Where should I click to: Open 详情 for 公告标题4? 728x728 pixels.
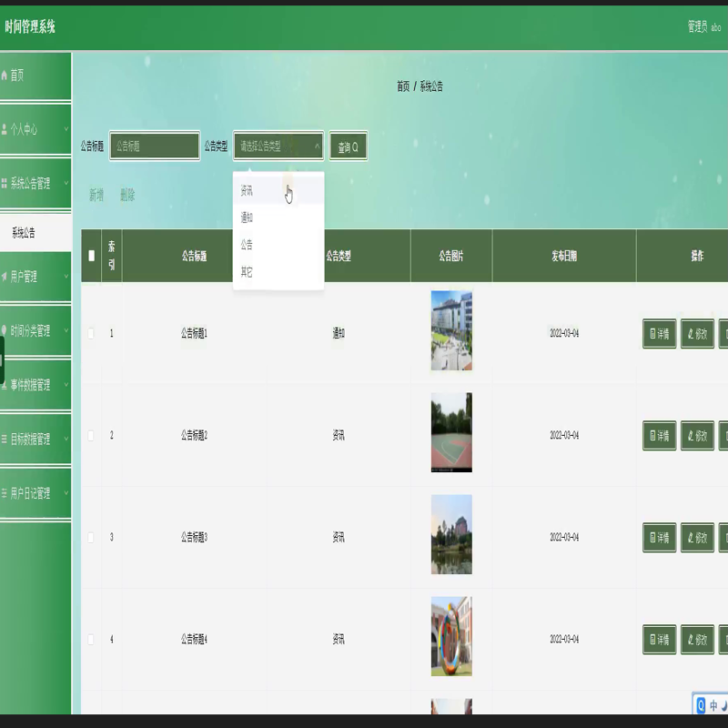659,640
